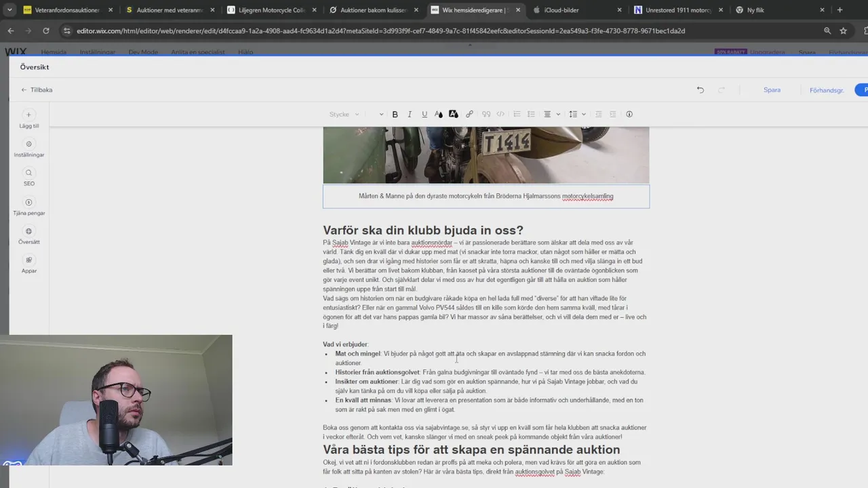The width and height of the screenshot is (868, 488).
Task: Click the Översikt panel title
Action: tap(35, 67)
